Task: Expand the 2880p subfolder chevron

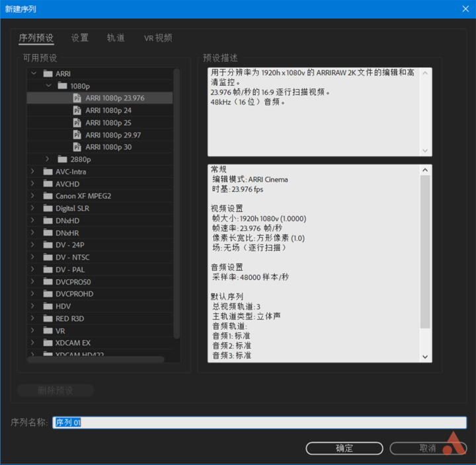Action: tap(47, 159)
